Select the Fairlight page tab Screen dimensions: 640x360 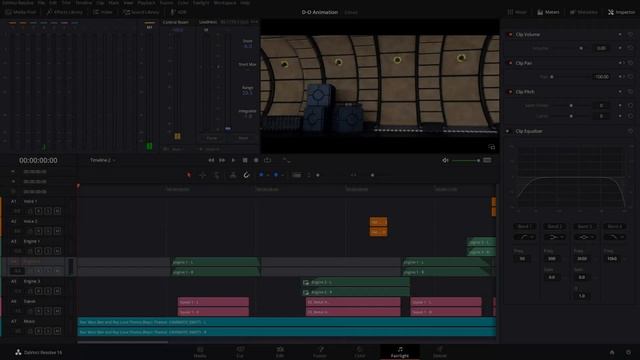coord(400,352)
